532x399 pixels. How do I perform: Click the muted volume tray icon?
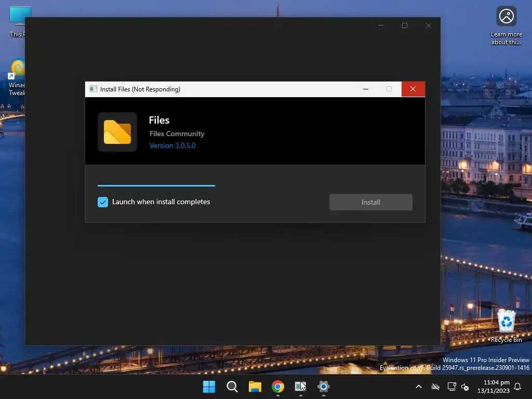(465, 387)
